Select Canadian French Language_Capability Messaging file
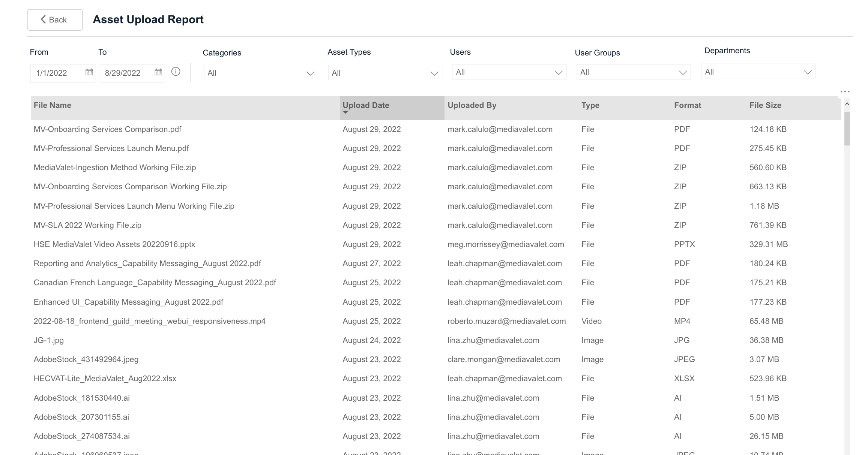This screenshot has width=868, height=455. click(x=155, y=283)
